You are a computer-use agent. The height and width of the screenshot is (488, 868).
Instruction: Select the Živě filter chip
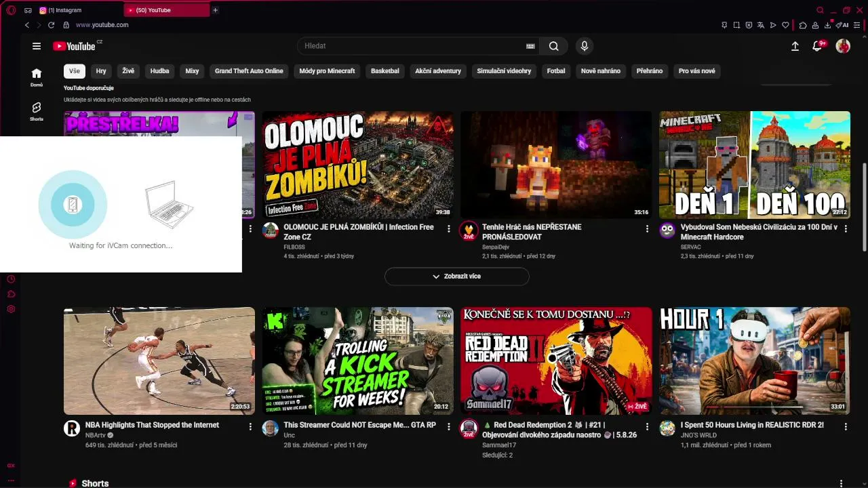click(x=128, y=71)
